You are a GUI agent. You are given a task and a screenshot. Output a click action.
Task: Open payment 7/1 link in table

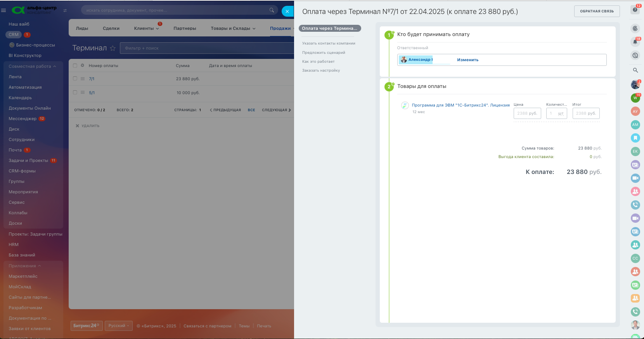click(92, 79)
